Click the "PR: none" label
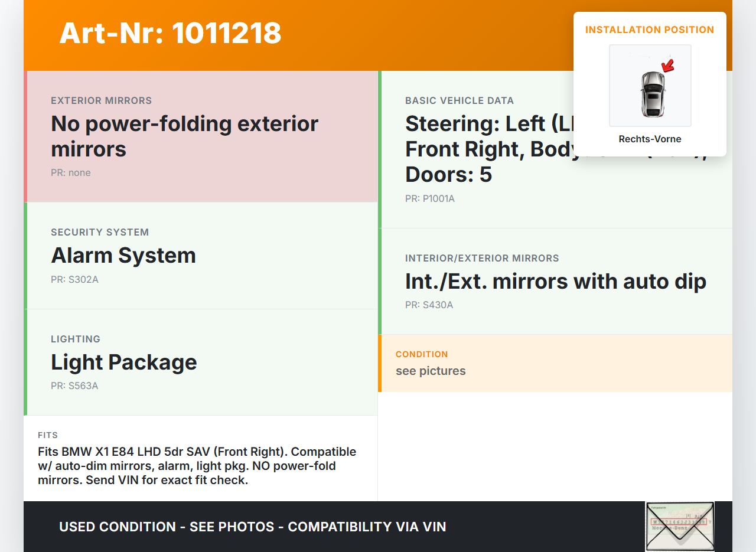Viewport: 756px width, 552px height. click(71, 173)
